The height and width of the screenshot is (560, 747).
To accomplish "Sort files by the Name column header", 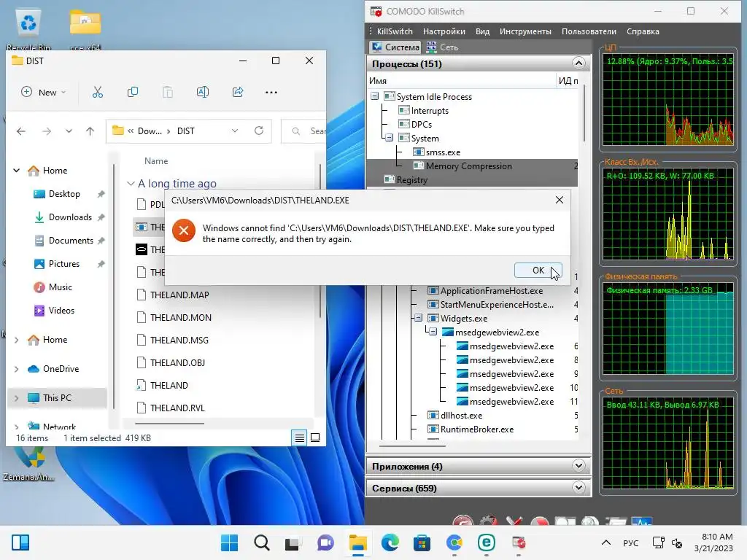I will coord(156,161).
